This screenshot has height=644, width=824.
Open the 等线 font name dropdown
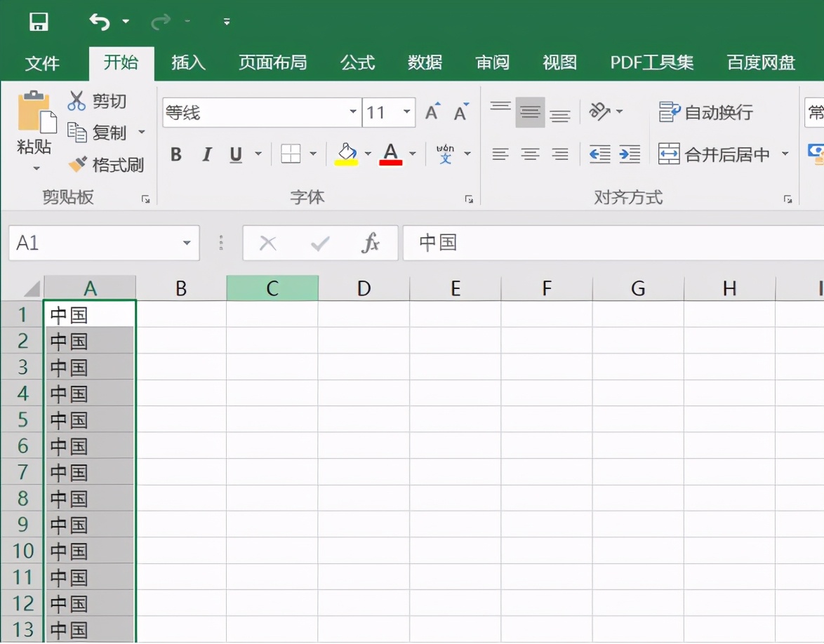pyautogui.click(x=353, y=112)
